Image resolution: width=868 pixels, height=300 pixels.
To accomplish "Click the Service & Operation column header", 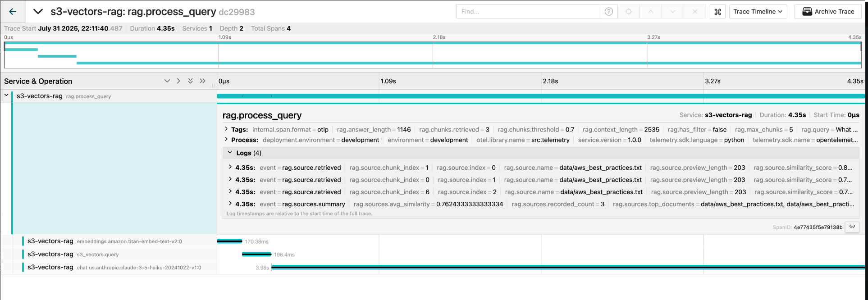I will (x=38, y=81).
